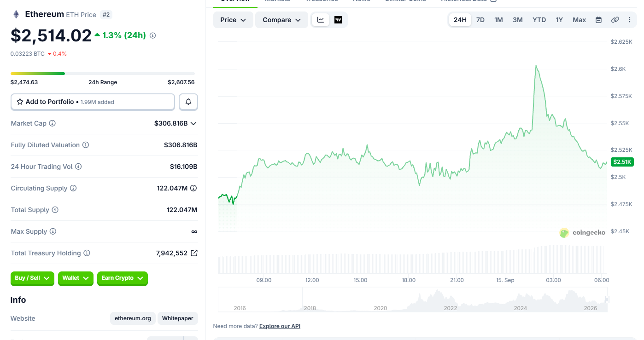
Task: Click the 0.03223 BTC value
Action: coord(28,54)
